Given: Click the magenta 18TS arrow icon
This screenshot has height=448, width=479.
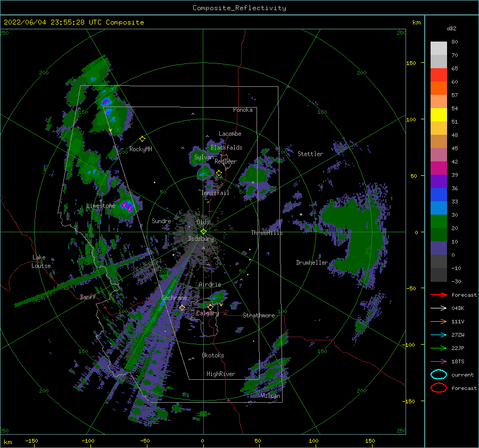Looking at the screenshot, I should [439, 362].
